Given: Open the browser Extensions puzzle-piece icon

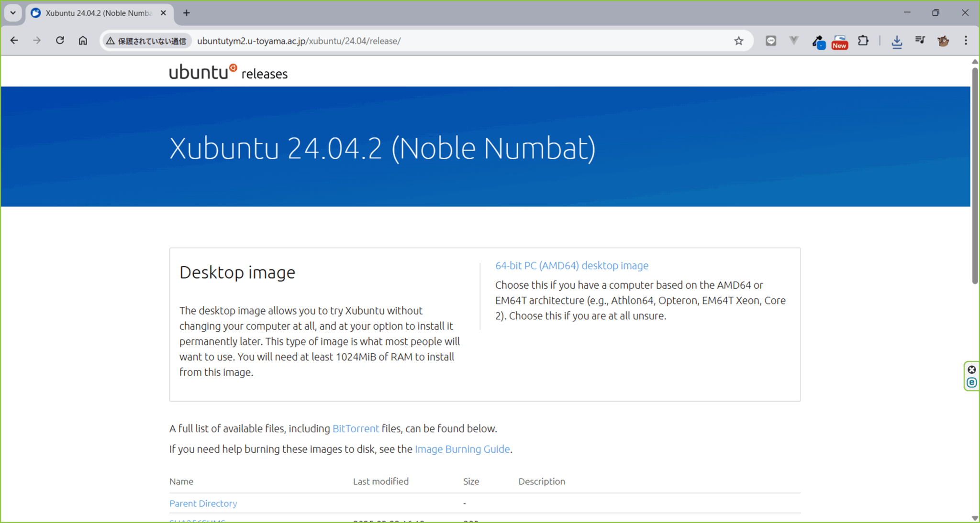Looking at the screenshot, I should [863, 41].
